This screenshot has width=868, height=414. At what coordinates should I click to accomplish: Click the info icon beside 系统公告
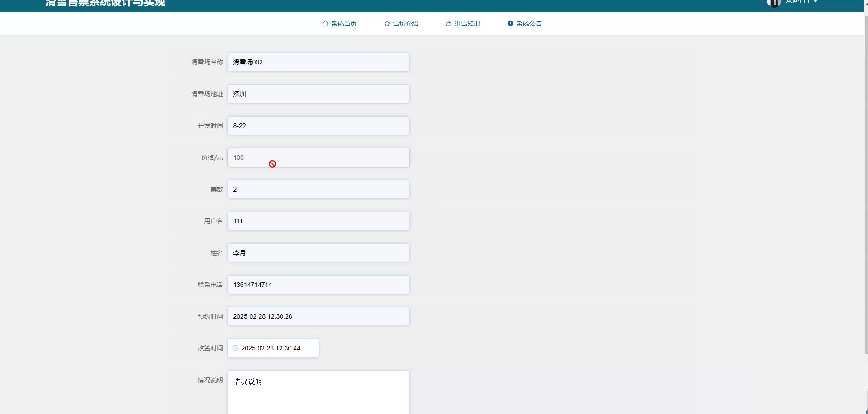pos(510,24)
